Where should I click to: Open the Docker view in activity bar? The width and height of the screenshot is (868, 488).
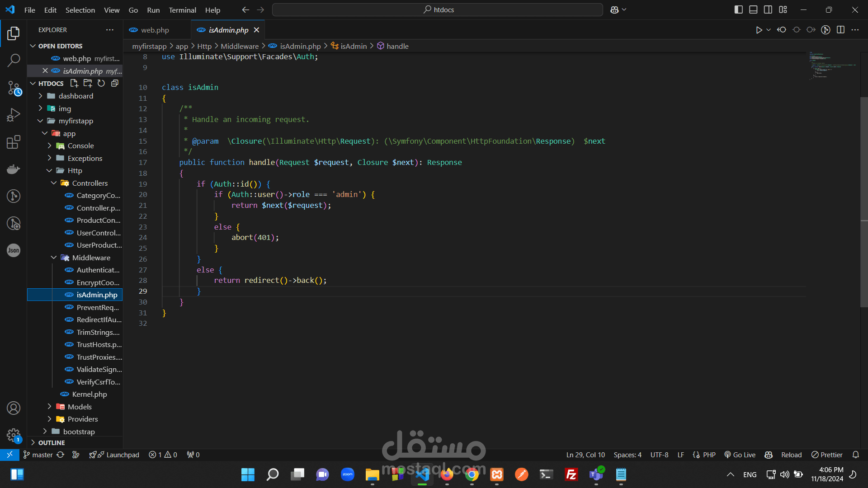click(14, 169)
